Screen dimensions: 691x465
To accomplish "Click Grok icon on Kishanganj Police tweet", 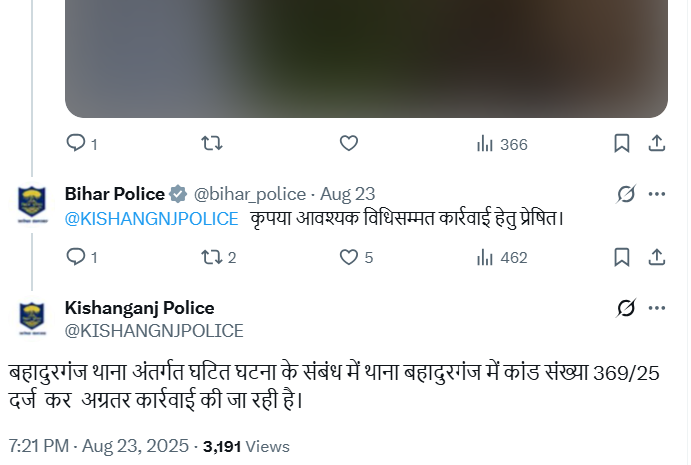I will (626, 308).
